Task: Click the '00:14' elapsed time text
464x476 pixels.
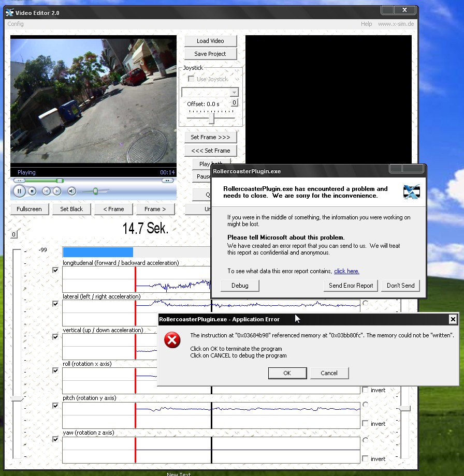Action: coord(167,172)
